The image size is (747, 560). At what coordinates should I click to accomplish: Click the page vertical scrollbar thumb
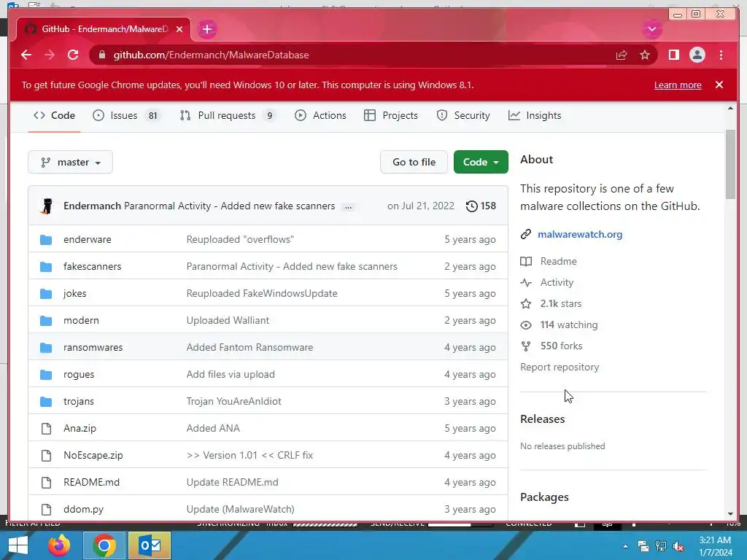point(730,164)
